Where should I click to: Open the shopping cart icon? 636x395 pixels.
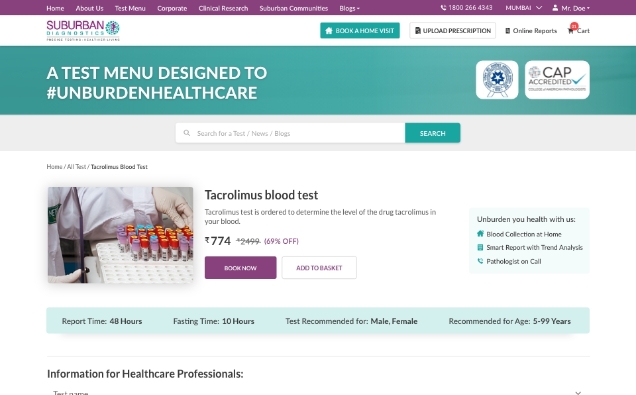[x=570, y=31]
